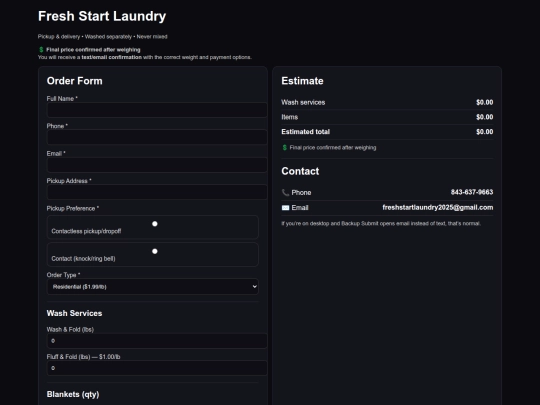Focus the Phone input field

pos(157,137)
